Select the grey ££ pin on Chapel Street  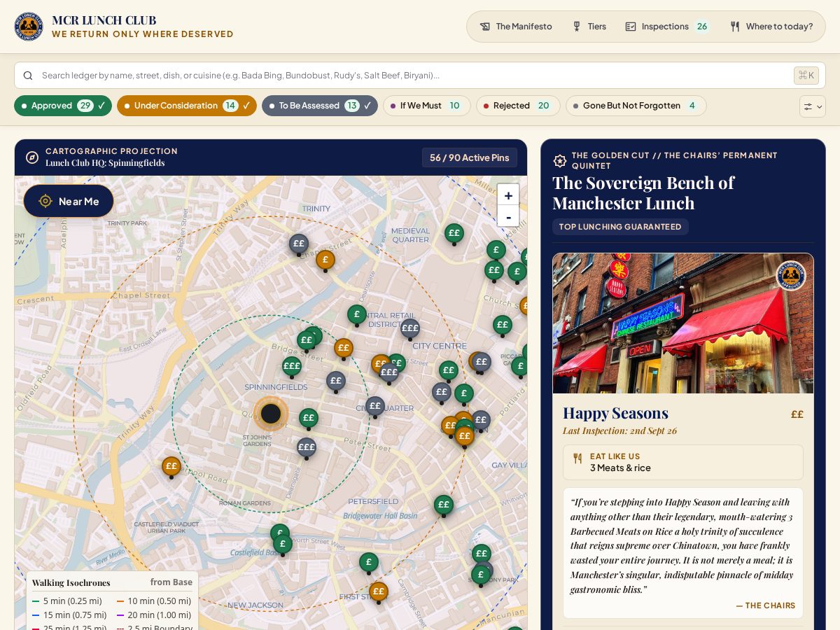tap(299, 244)
